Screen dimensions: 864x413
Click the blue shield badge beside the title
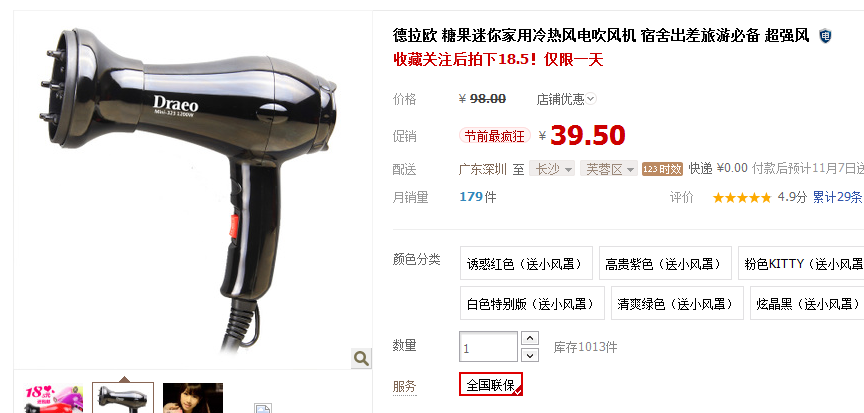(x=825, y=36)
